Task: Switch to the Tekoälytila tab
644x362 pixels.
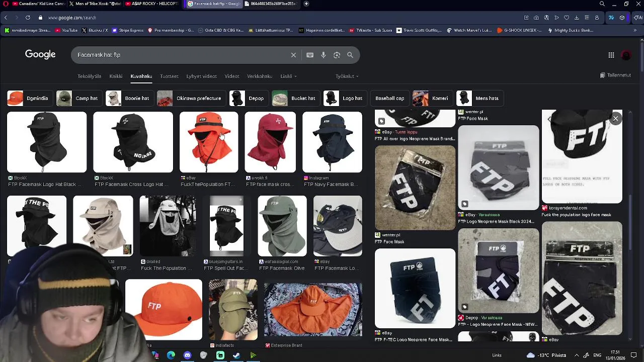Action: click(90, 76)
